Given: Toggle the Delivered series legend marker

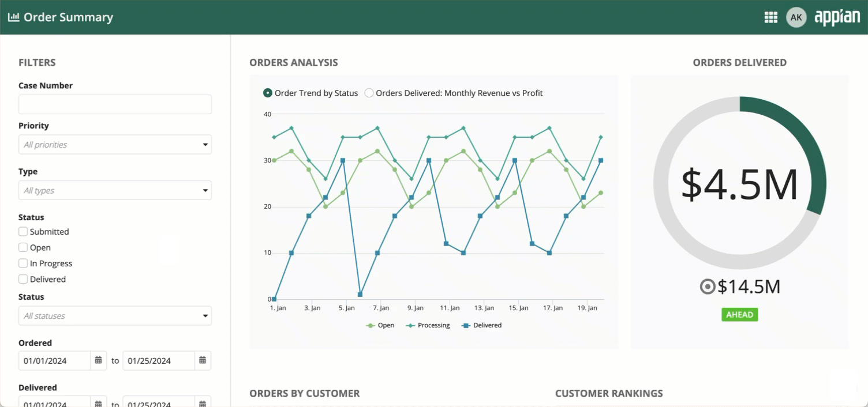Looking at the screenshot, I should tap(466, 326).
